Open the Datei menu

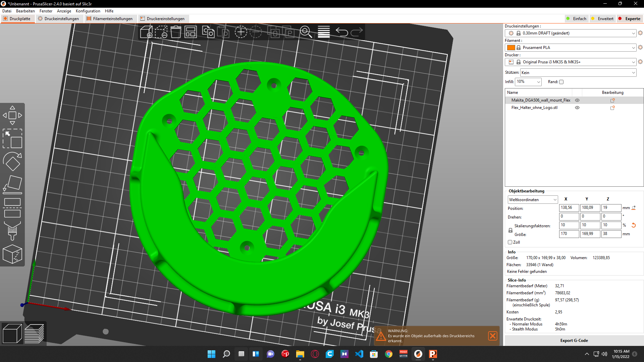pos(7,11)
